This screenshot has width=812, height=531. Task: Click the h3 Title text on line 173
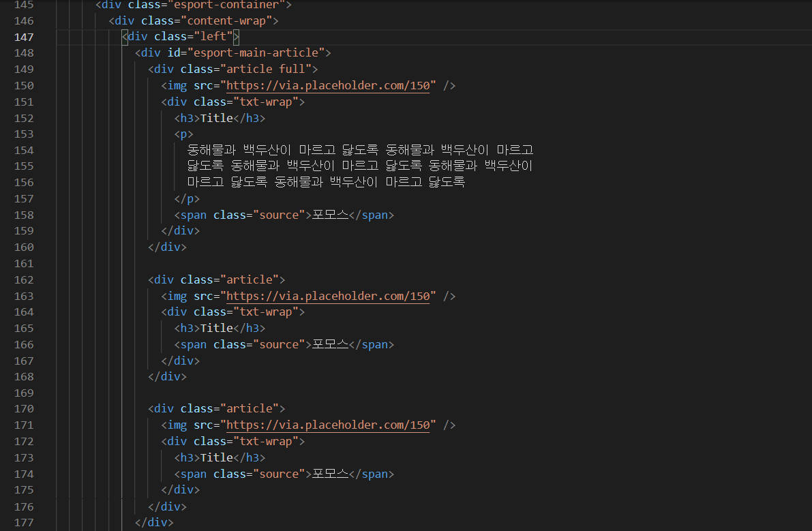point(216,457)
